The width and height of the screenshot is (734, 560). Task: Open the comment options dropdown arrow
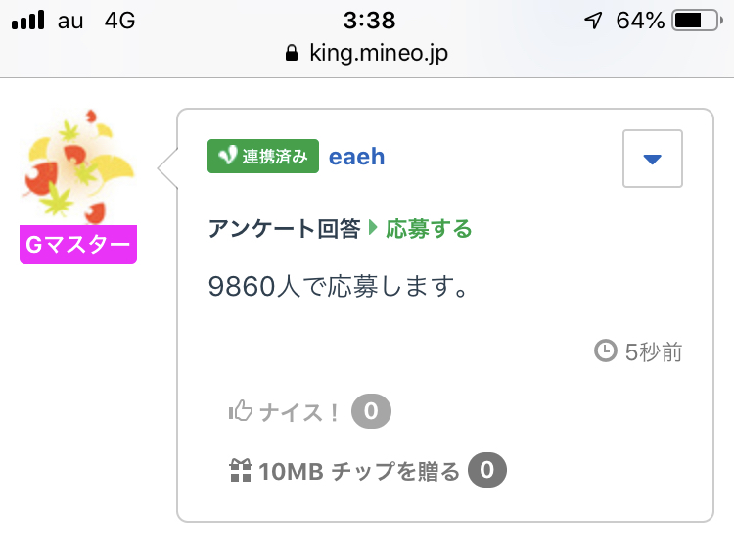[653, 158]
